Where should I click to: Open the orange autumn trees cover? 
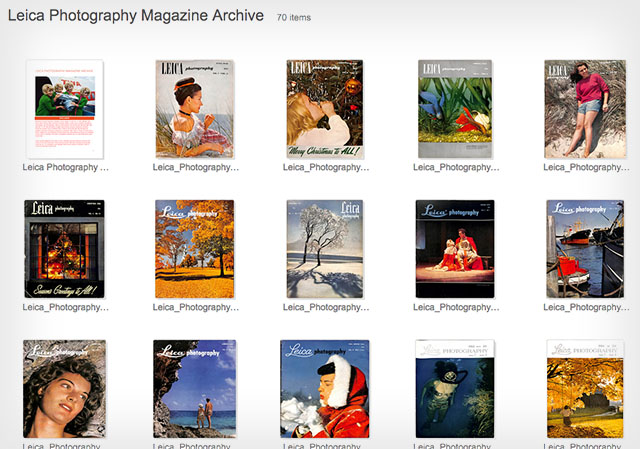tap(195, 249)
